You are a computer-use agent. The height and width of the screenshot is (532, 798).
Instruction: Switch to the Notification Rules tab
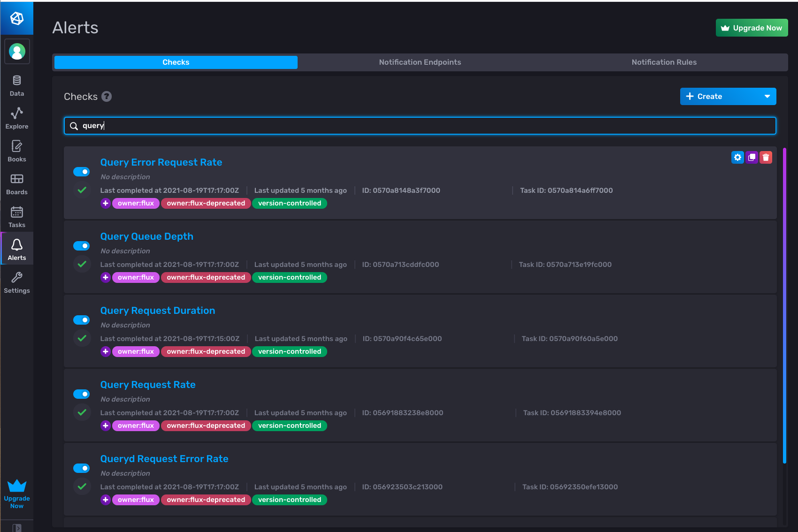pos(664,62)
